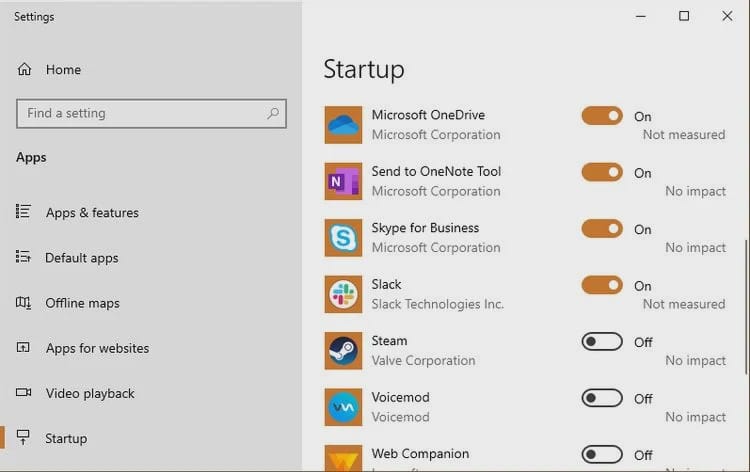Open Offline maps settings
This screenshot has width=750, height=472.
click(x=82, y=303)
